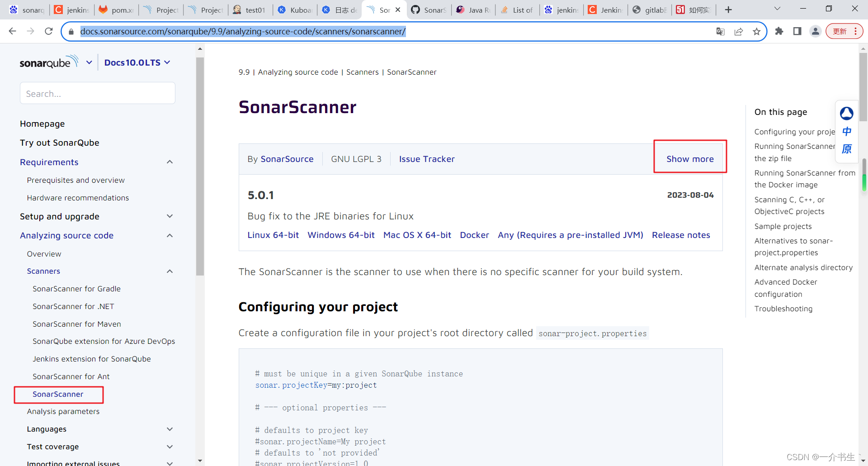868x466 pixels.
Task: Click the Baidu cloud floating widget icon
Action: [847, 114]
